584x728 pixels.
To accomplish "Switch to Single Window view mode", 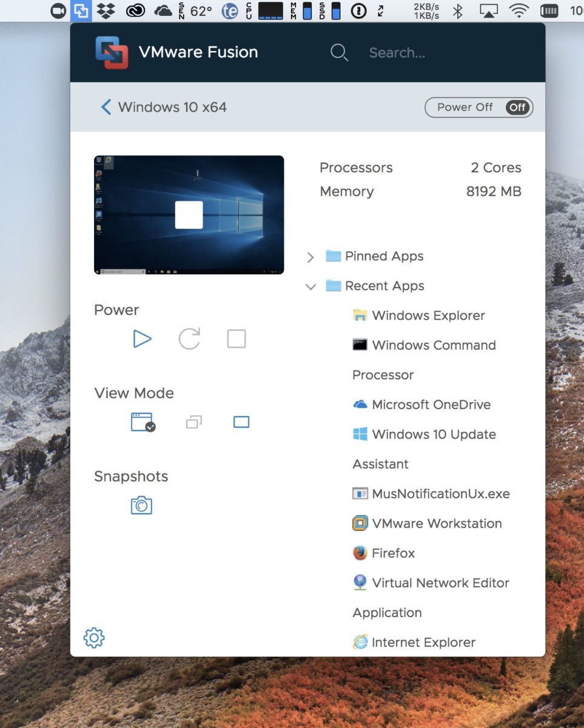I will point(143,421).
